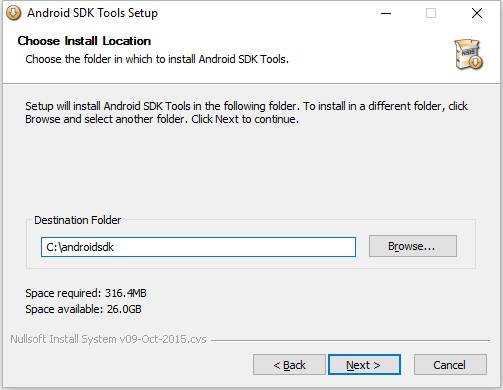
Task: Close the setup window with the X
Action: point(477,13)
